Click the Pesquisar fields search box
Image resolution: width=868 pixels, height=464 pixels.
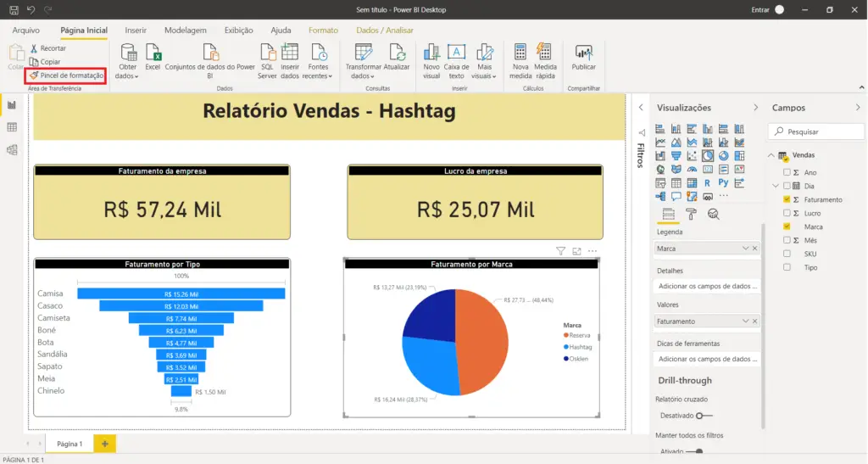click(x=816, y=131)
